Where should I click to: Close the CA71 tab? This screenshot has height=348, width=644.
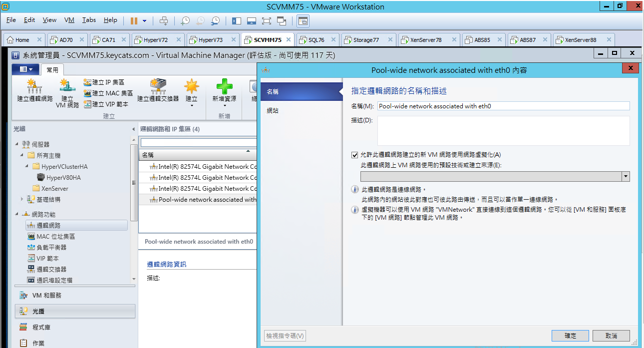pos(123,40)
